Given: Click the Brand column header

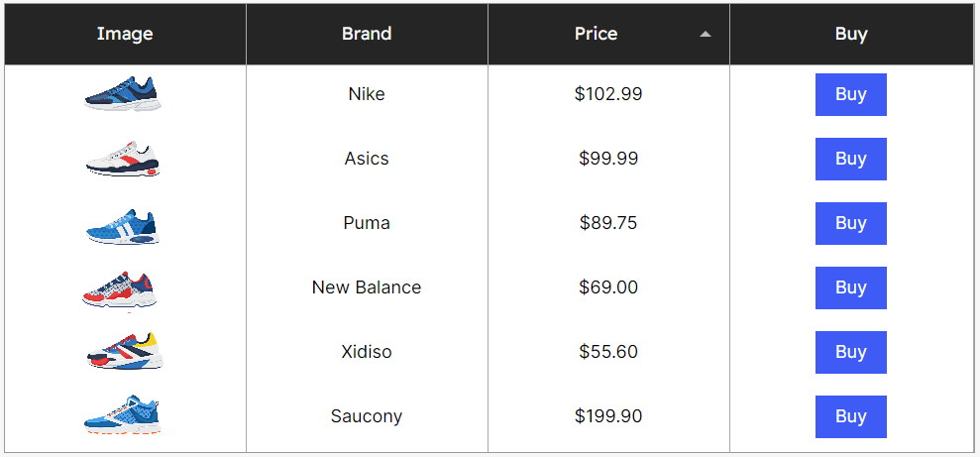Looking at the screenshot, I should (x=367, y=34).
